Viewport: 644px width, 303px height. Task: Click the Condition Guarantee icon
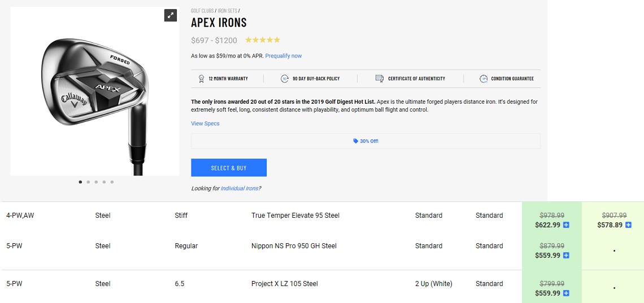[483, 78]
